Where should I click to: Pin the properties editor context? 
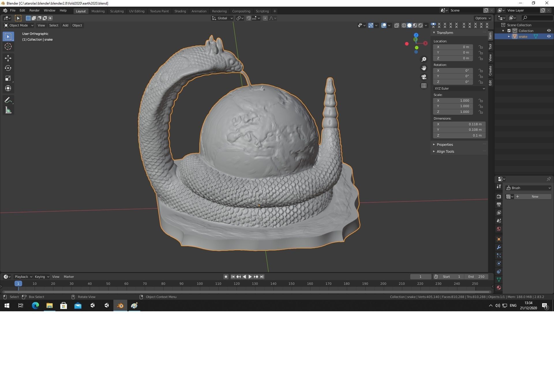[x=549, y=179]
